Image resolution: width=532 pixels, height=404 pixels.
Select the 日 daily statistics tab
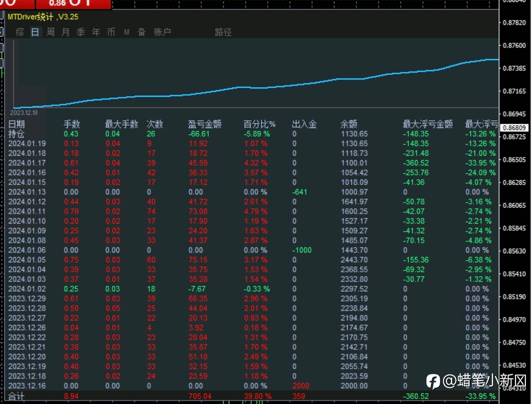(x=35, y=32)
